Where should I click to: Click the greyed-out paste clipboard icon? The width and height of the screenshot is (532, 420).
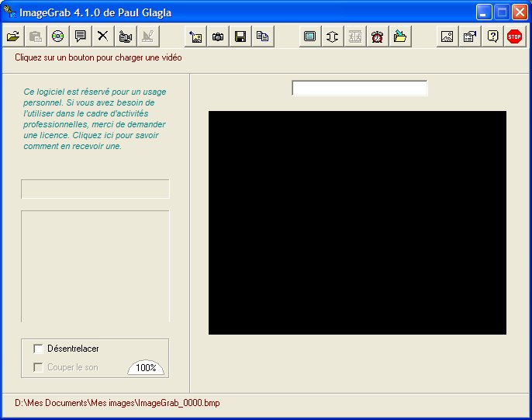pos(36,36)
